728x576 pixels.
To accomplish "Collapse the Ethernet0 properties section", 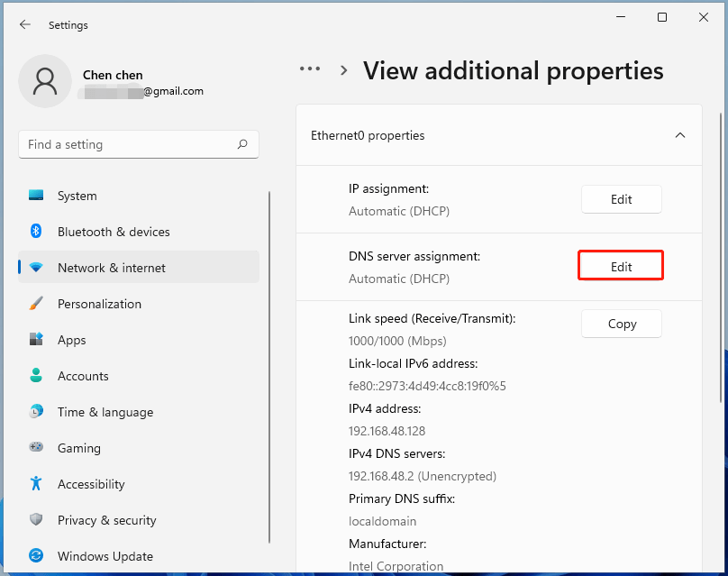I will 680,135.
